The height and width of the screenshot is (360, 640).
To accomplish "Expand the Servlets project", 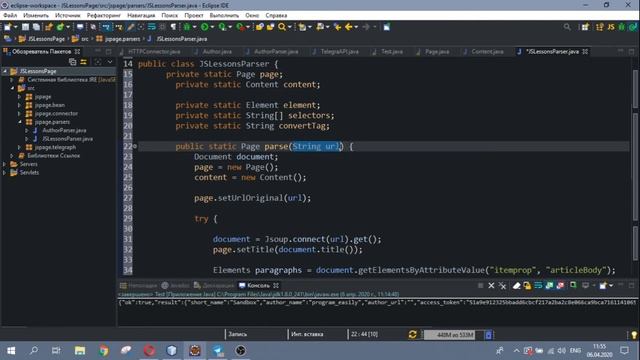I will (4, 173).
